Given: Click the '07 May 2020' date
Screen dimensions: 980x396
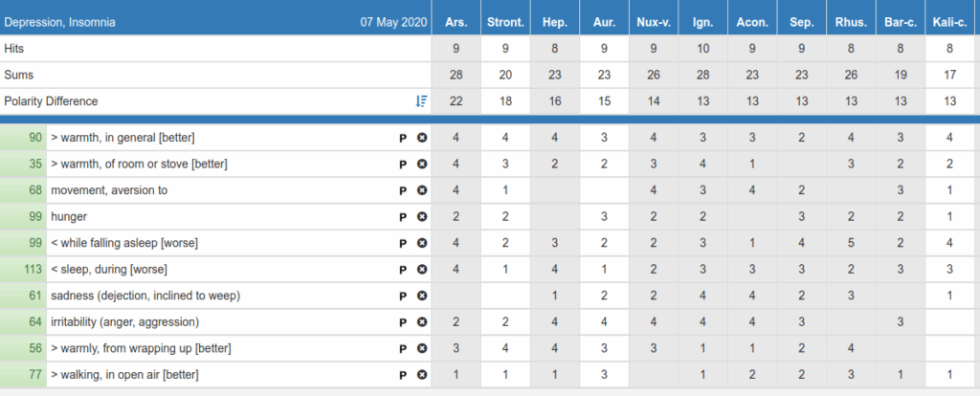Looking at the screenshot, I should [x=391, y=21].
